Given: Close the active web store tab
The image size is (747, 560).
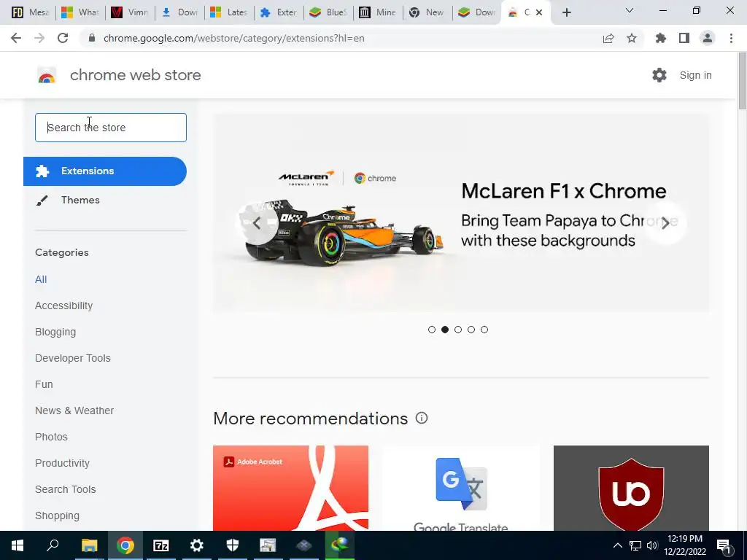Looking at the screenshot, I should click(539, 12).
